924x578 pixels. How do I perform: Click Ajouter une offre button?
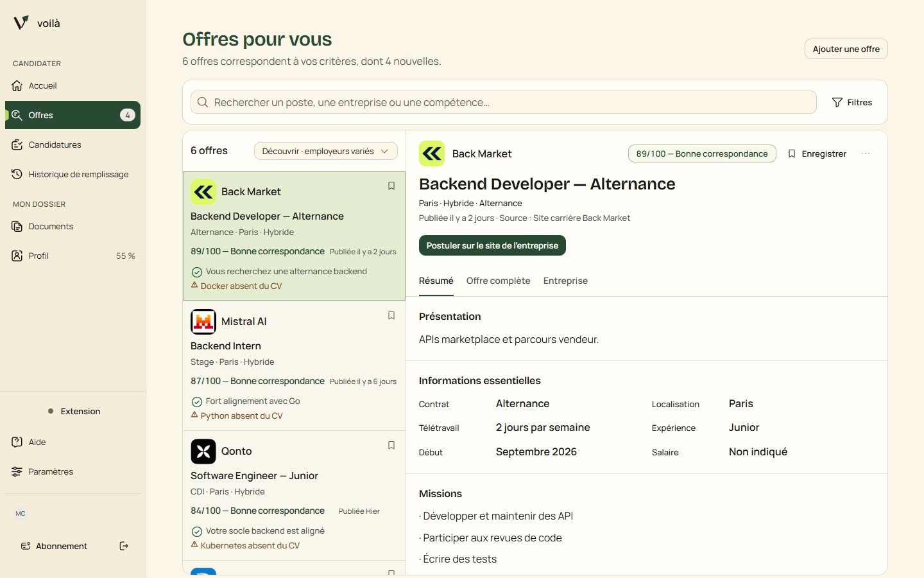[846, 49]
